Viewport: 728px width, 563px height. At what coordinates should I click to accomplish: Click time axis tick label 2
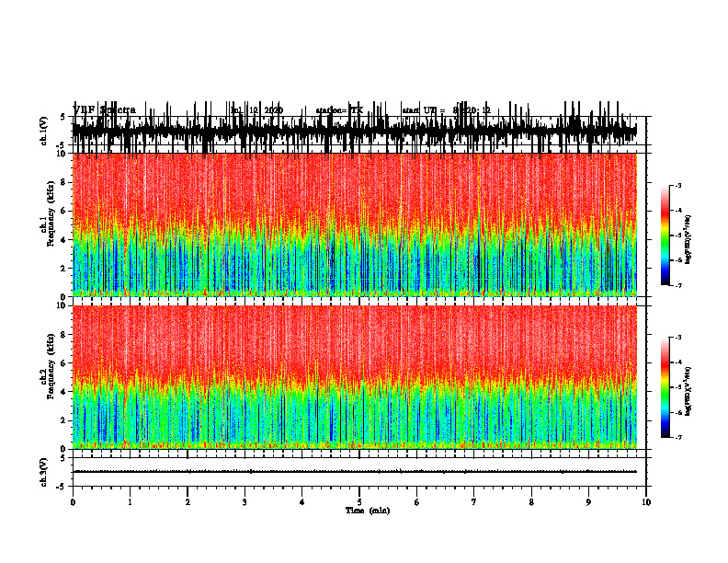[188, 502]
